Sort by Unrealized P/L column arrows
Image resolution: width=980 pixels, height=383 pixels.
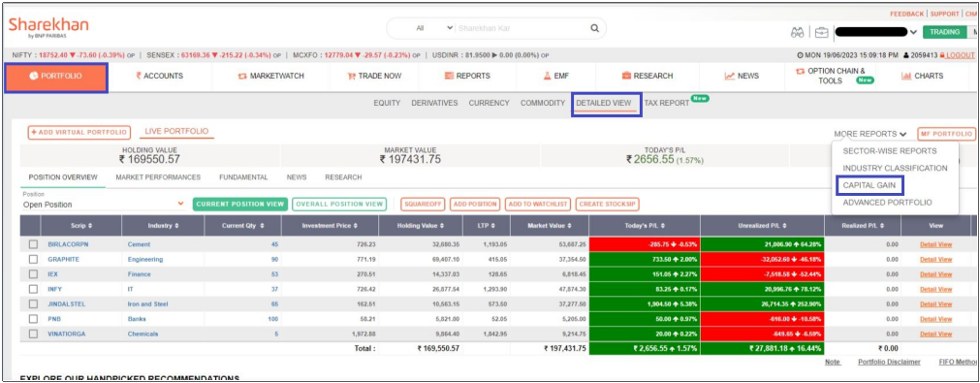(783, 226)
